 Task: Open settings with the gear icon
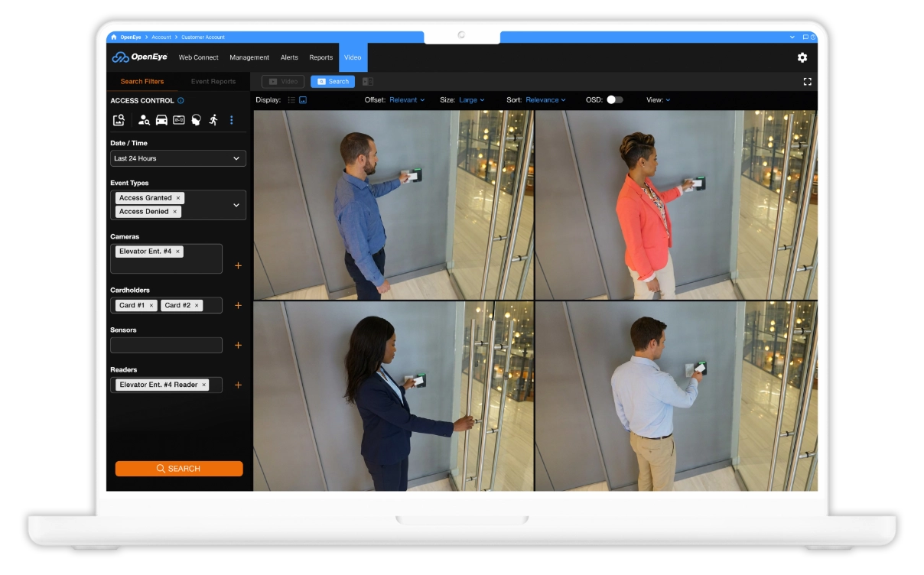click(802, 57)
